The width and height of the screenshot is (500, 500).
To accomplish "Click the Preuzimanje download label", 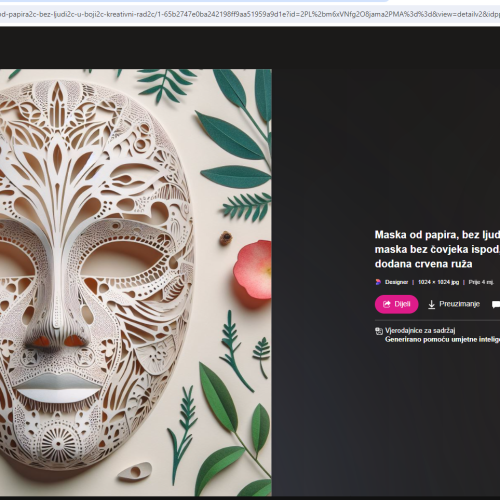I will (459, 304).
